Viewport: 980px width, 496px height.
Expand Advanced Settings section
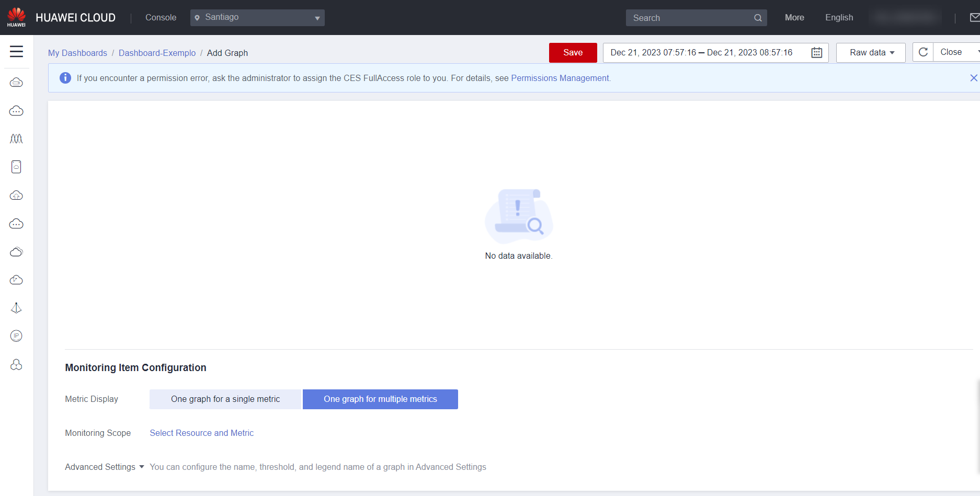(104, 467)
